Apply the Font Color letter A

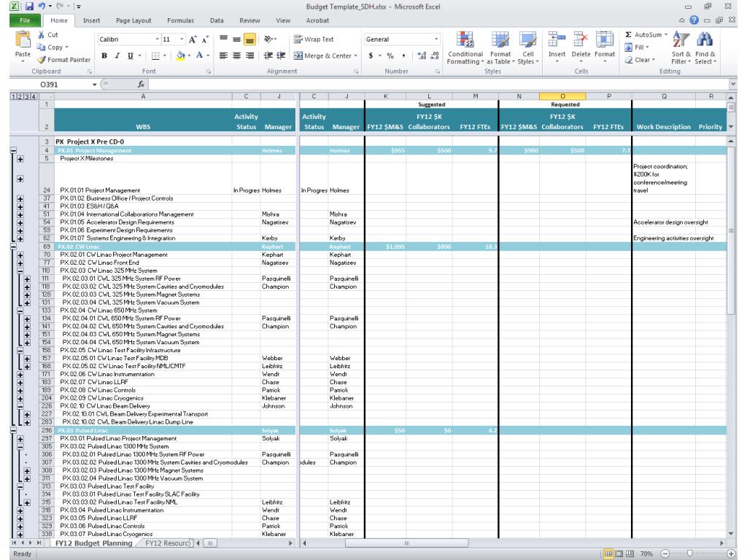point(200,55)
